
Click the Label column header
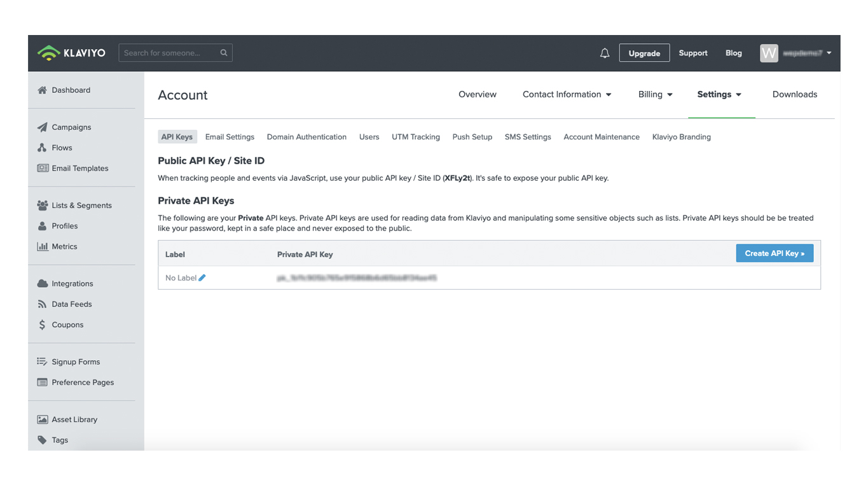pyautogui.click(x=175, y=255)
